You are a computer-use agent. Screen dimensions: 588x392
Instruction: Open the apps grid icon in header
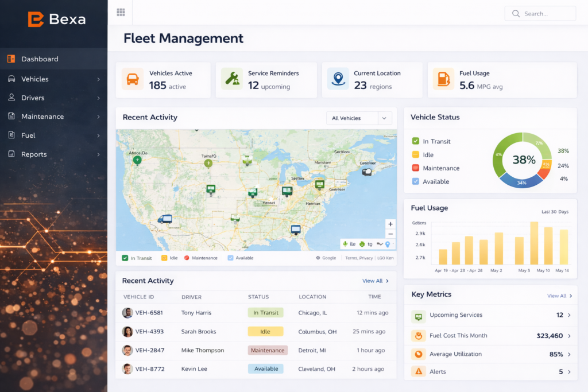(x=121, y=13)
